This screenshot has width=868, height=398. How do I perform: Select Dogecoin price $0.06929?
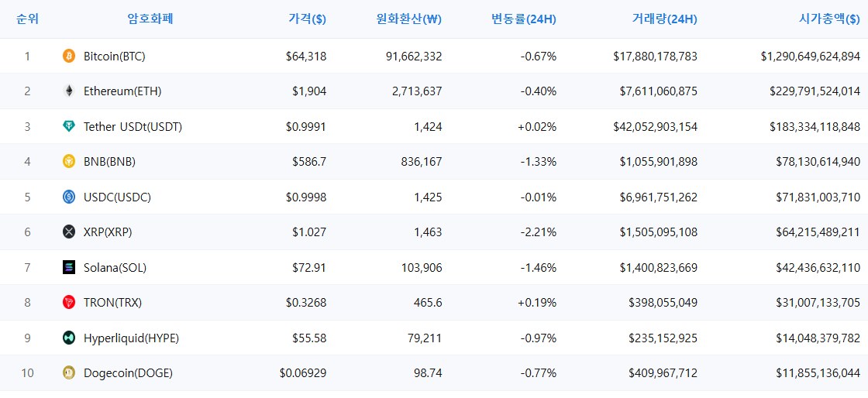[303, 373]
